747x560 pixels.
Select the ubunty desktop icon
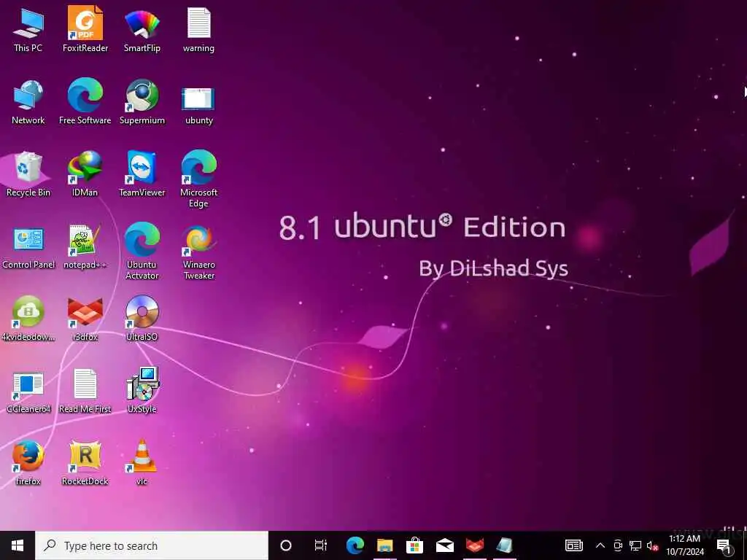pos(198,105)
